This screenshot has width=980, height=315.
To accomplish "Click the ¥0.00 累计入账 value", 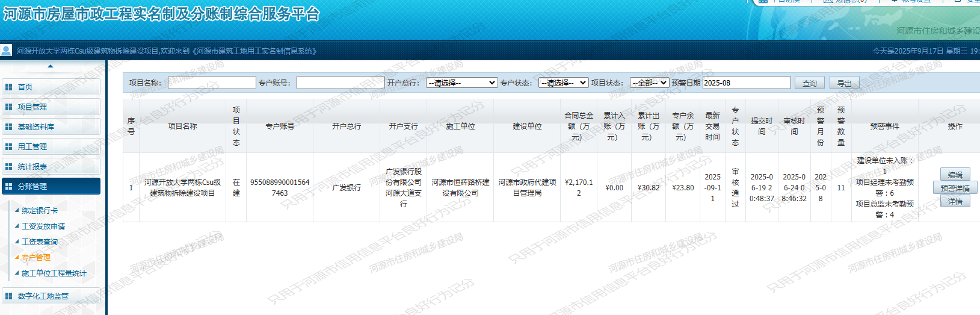I will [614, 188].
